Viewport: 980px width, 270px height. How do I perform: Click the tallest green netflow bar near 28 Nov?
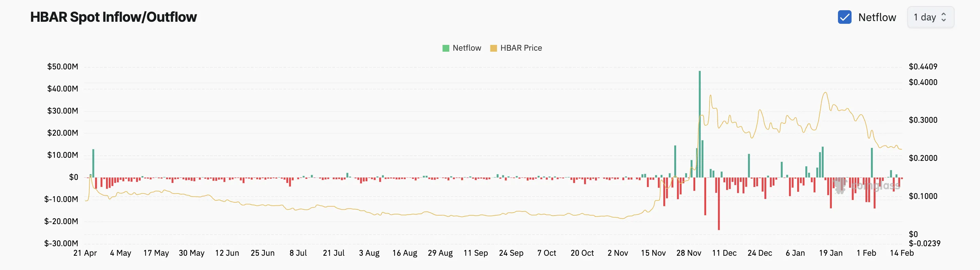[700, 124]
